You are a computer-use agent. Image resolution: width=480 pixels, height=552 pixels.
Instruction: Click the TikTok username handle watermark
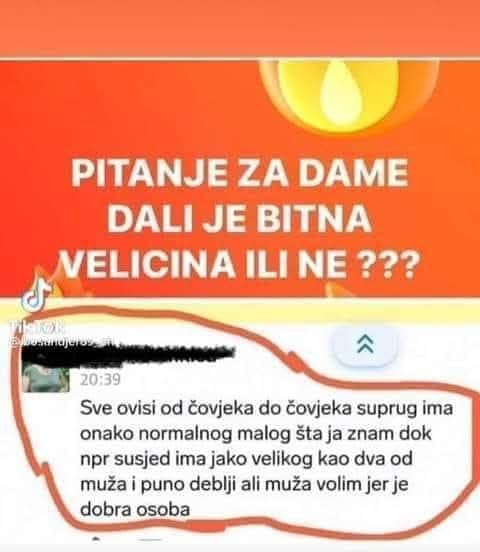pos(62,341)
